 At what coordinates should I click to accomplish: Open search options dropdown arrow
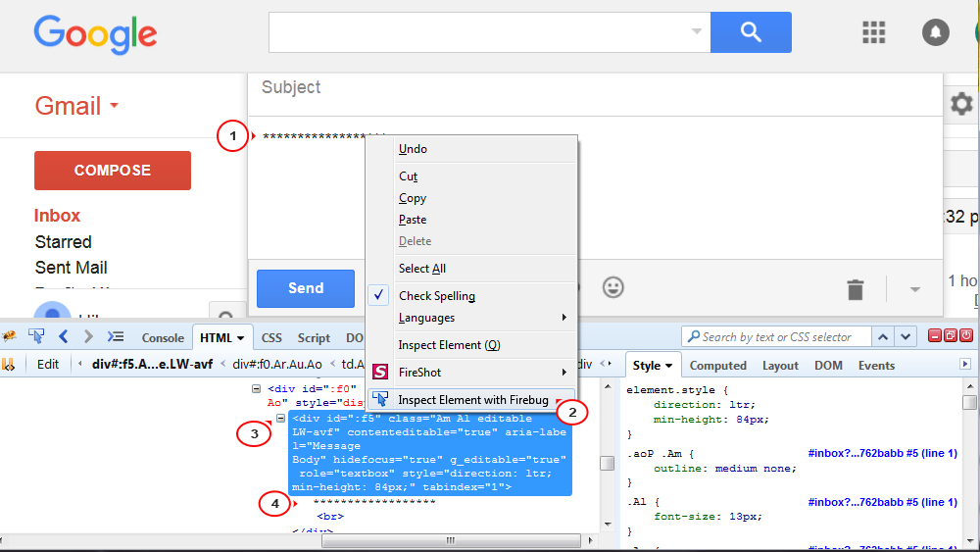[x=696, y=31]
